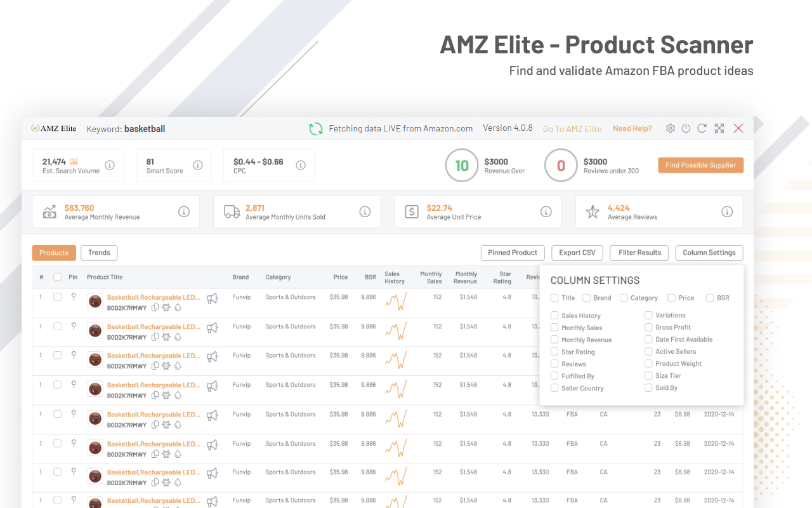
Task: Open the Need Help? link
Action: click(632, 128)
